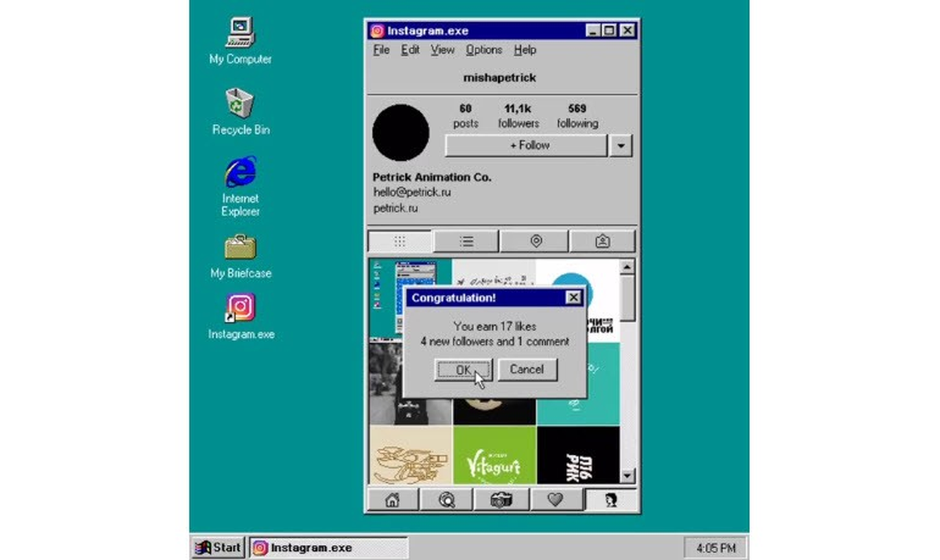The height and width of the screenshot is (560, 940).
Task: Minimize the Instagram.exe window
Action: point(594,31)
